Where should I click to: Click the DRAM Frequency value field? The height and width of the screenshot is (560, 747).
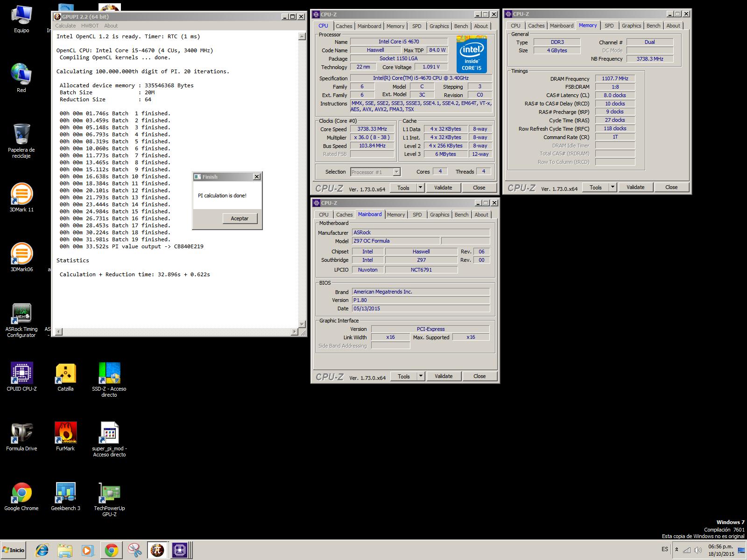click(615, 79)
